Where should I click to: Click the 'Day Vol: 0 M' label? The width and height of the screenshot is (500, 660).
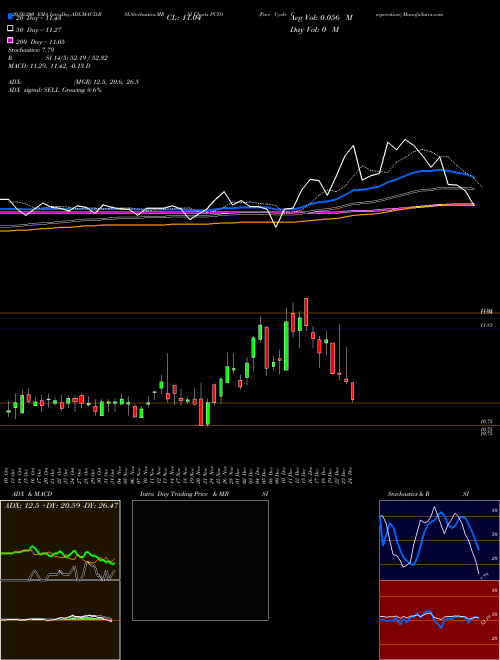tap(314, 29)
